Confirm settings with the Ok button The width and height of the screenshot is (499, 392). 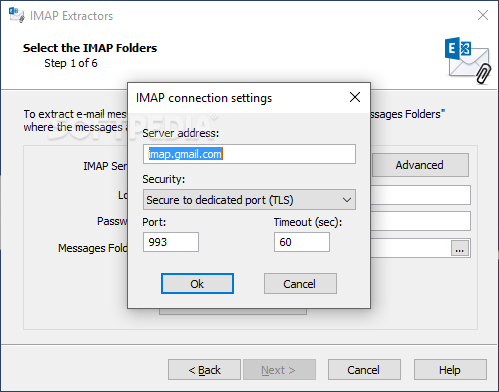click(x=197, y=284)
